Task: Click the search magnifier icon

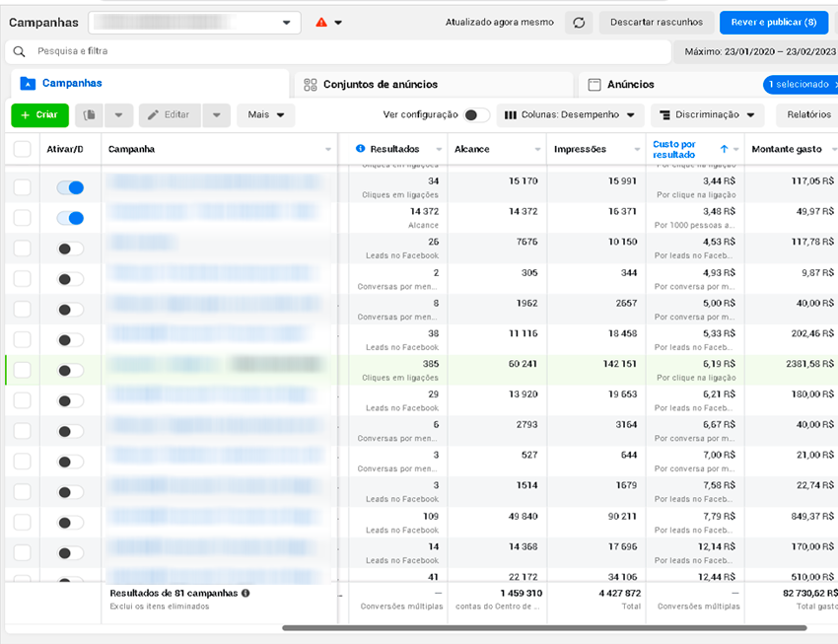Action: (x=20, y=51)
